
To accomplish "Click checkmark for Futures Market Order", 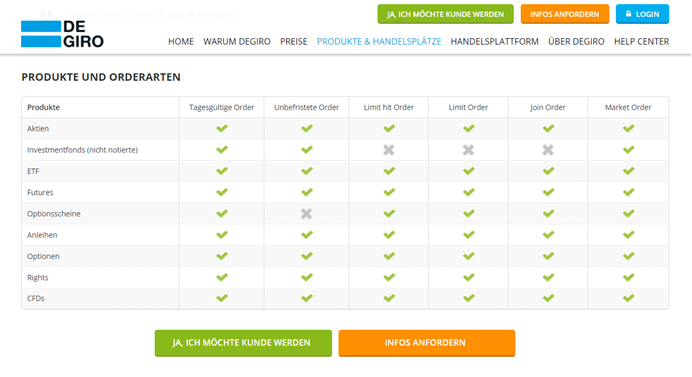I will tap(628, 192).
